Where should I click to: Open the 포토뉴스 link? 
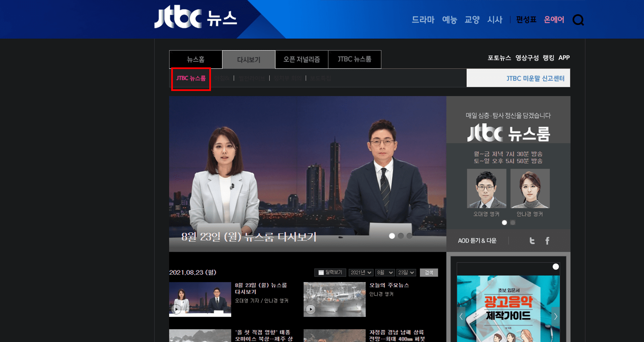499,58
